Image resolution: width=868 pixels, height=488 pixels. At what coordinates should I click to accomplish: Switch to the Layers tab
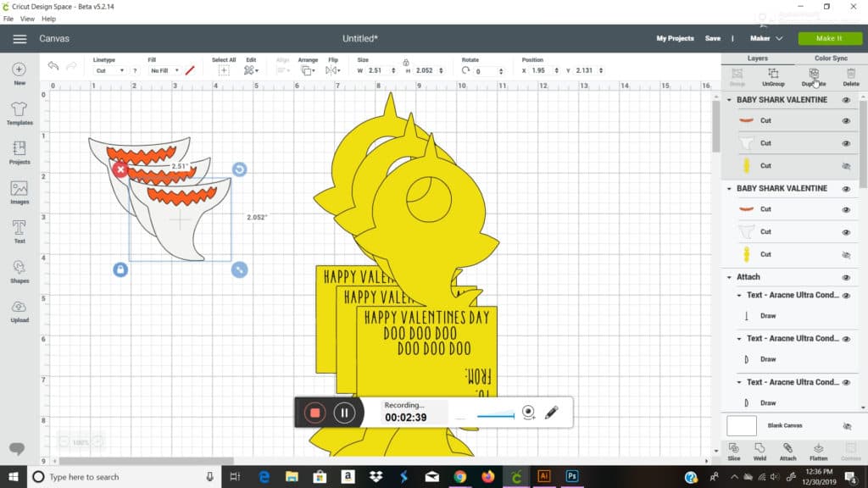(x=757, y=58)
